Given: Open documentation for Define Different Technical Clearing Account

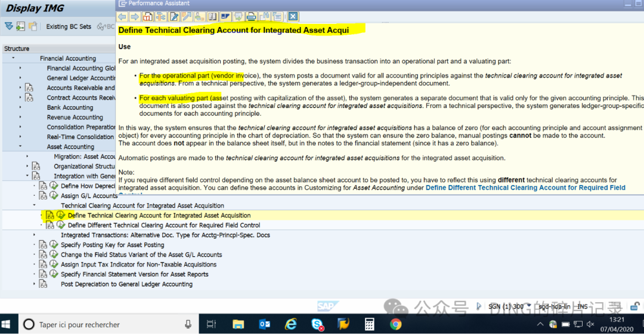Looking at the screenshot, I should coord(50,225).
